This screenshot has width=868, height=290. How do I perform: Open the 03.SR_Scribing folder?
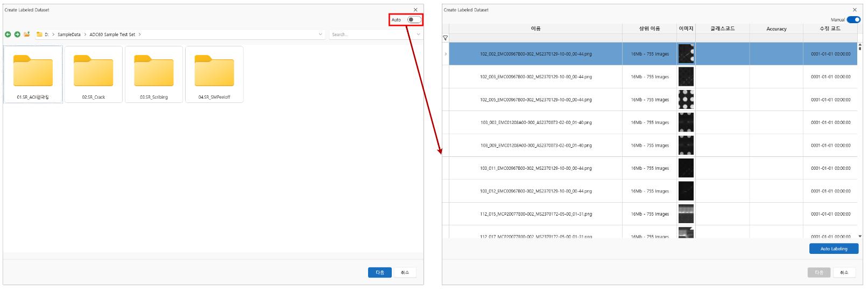click(x=154, y=74)
